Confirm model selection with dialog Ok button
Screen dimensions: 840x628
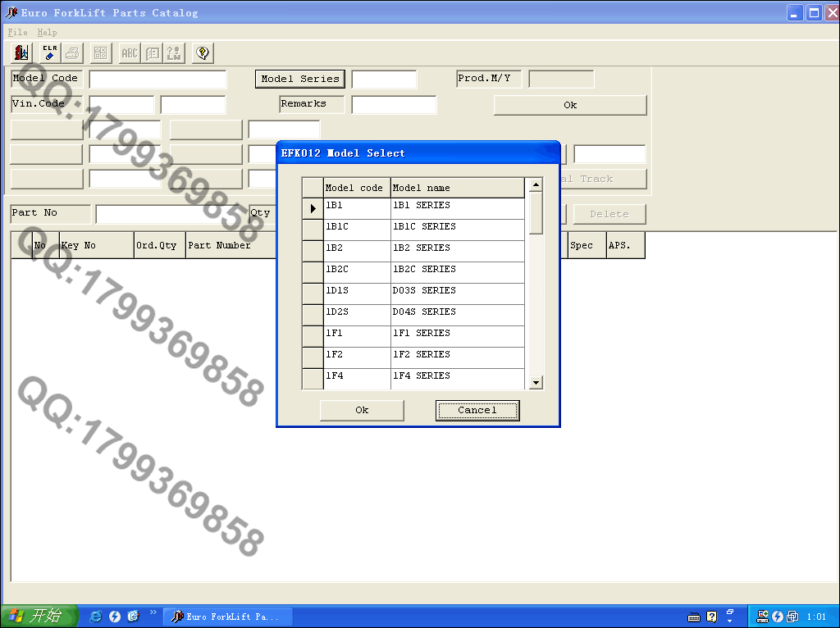[x=362, y=410]
